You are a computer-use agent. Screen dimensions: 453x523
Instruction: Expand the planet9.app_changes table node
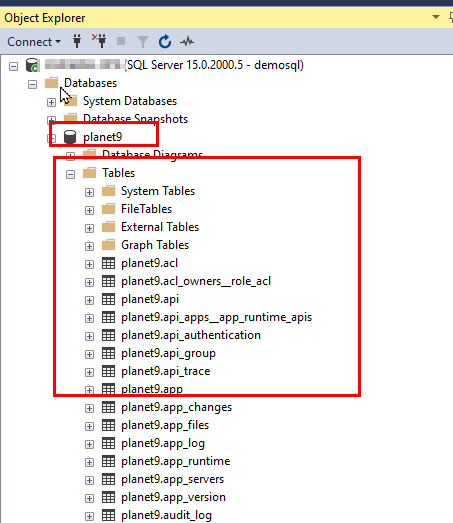pos(89,409)
